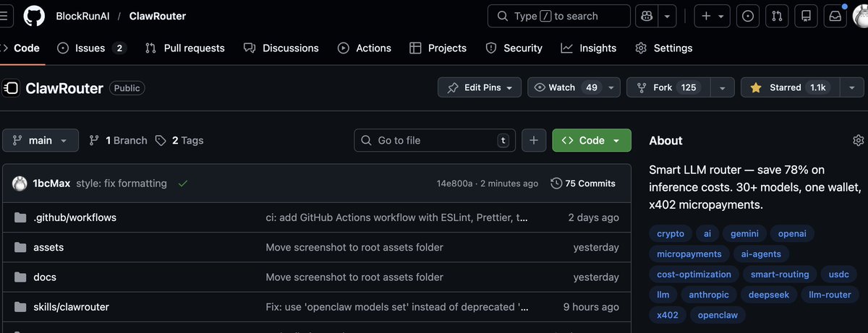Screen dimensions: 868x333
Task: Focus the Type / to search field
Action: coord(559,16)
